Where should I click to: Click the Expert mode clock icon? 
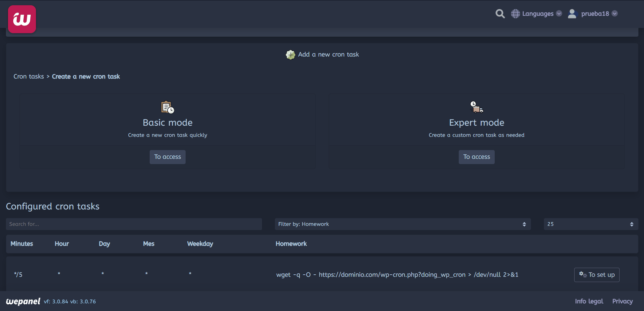(x=476, y=107)
